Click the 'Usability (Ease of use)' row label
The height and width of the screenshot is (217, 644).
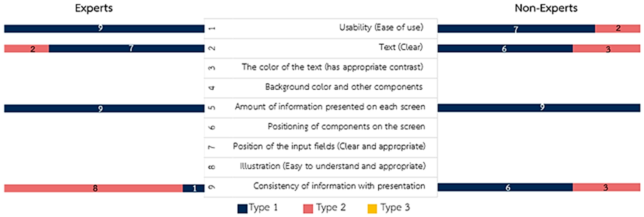(x=381, y=27)
